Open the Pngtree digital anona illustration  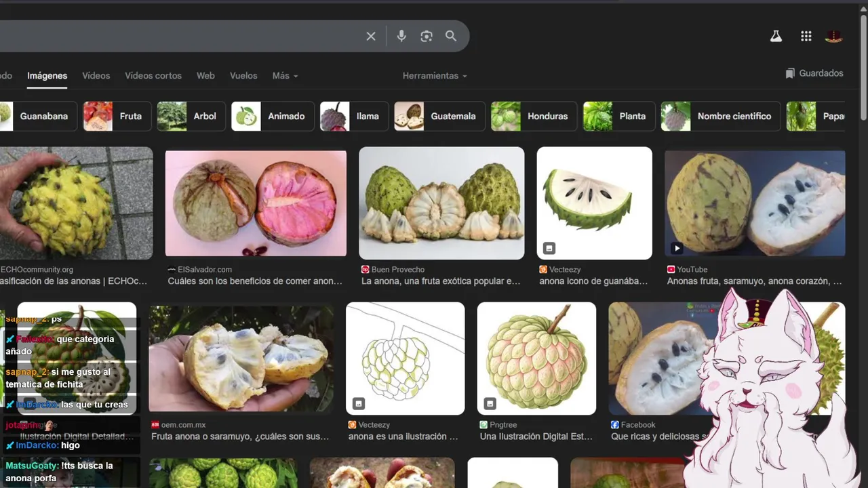click(536, 359)
